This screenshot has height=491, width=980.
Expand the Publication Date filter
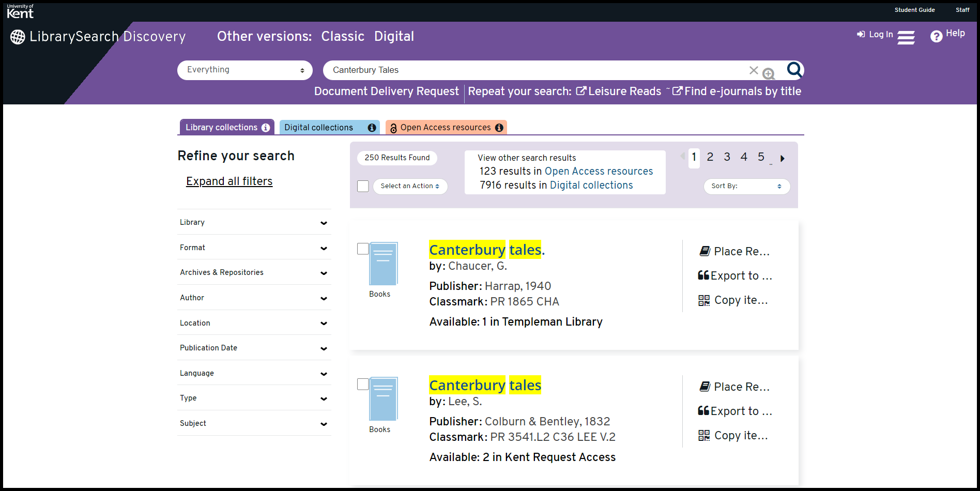click(x=254, y=348)
